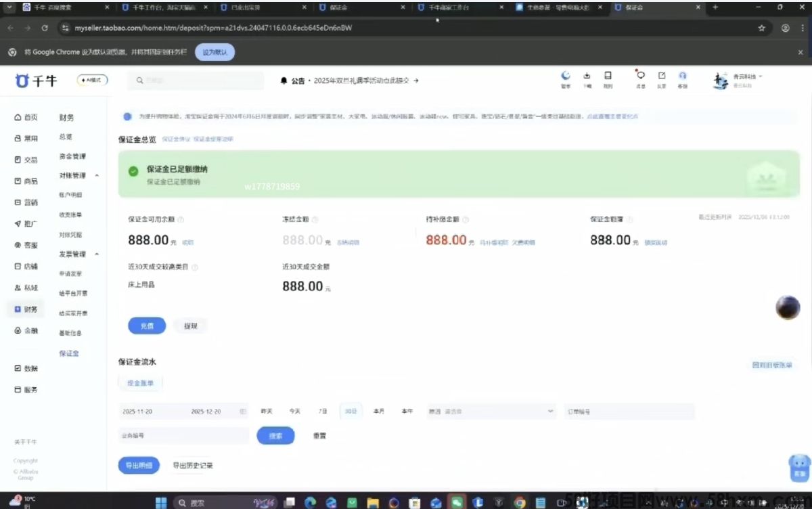The height and width of the screenshot is (509, 812).
Task: Click the blue robot assistant icon
Action: pyautogui.click(x=800, y=466)
